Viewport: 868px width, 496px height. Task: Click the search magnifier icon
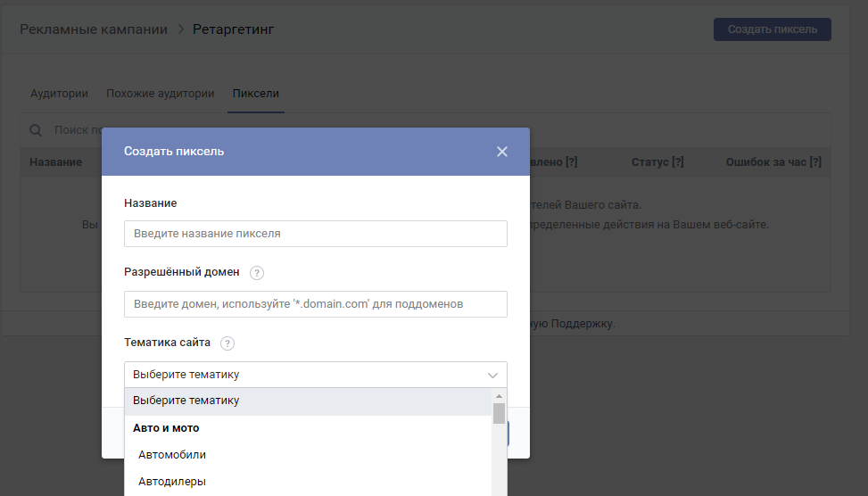tap(37, 130)
